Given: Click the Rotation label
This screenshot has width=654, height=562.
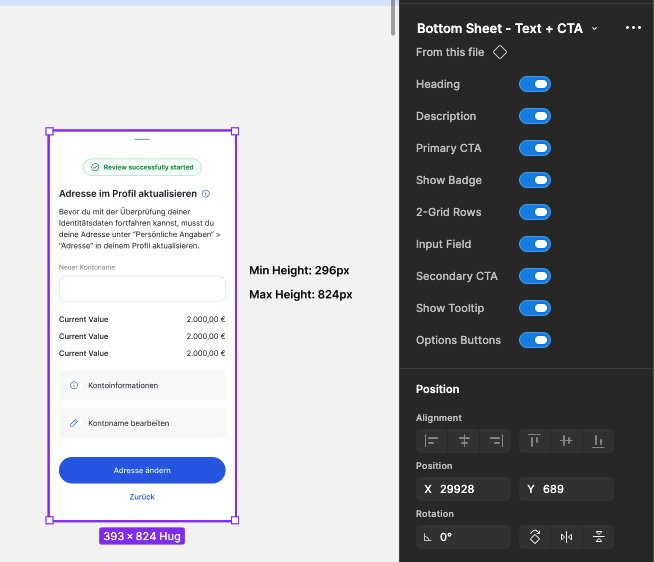Looking at the screenshot, I should pyautogui.click(x=435, y=514).
